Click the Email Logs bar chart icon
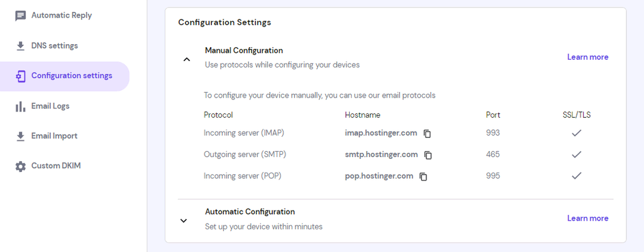Screen dimensions: 644x252 point(21,106)
